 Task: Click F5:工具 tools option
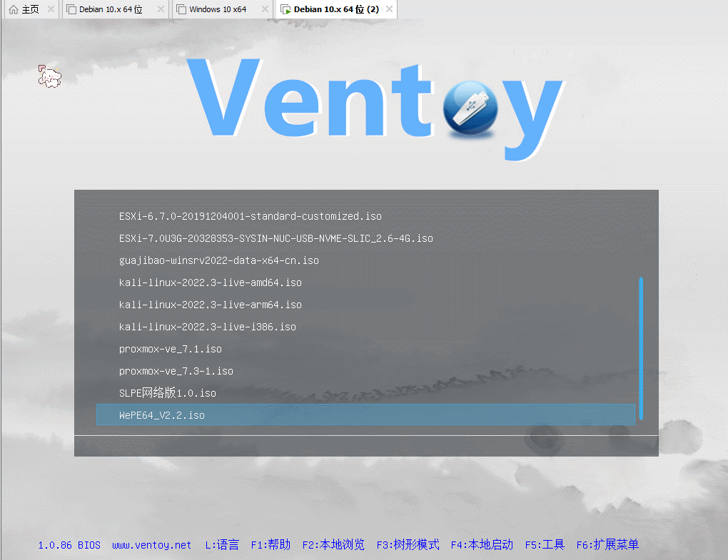[x=545, y=545]
